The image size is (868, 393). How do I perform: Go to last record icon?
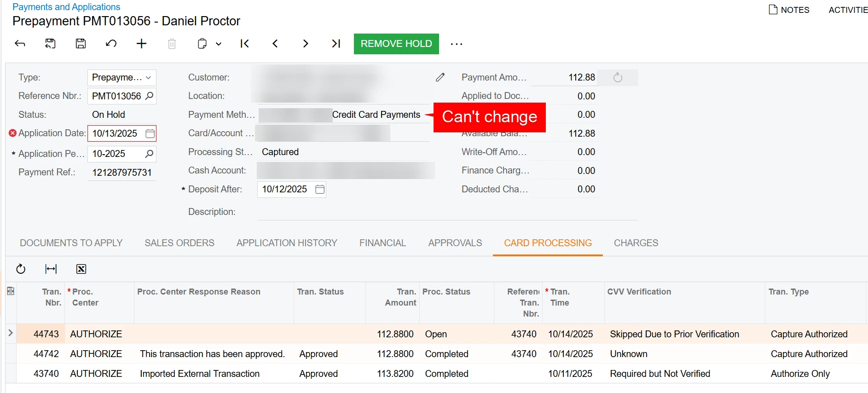(336, 44)
